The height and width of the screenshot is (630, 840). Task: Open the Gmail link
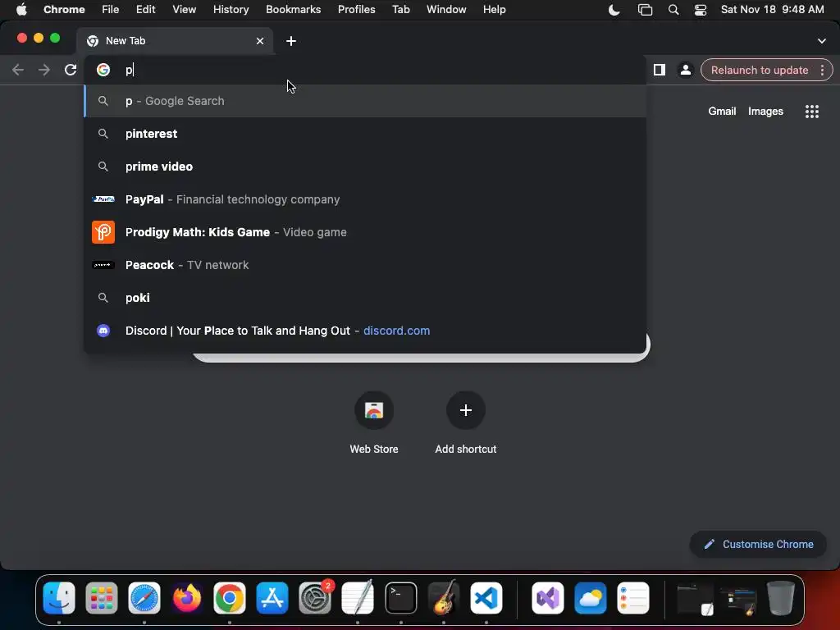coord(722,112)
